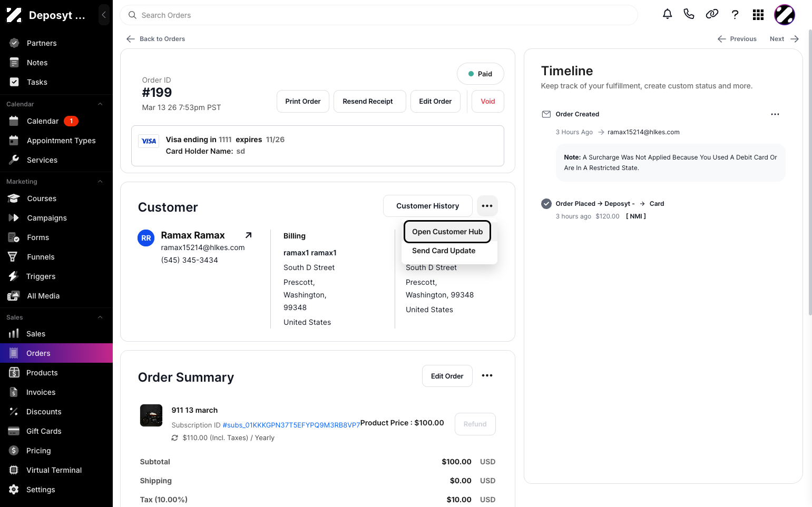Click the Deposyt logo in sidebar

pyautogui.click(x=14, y=15)
